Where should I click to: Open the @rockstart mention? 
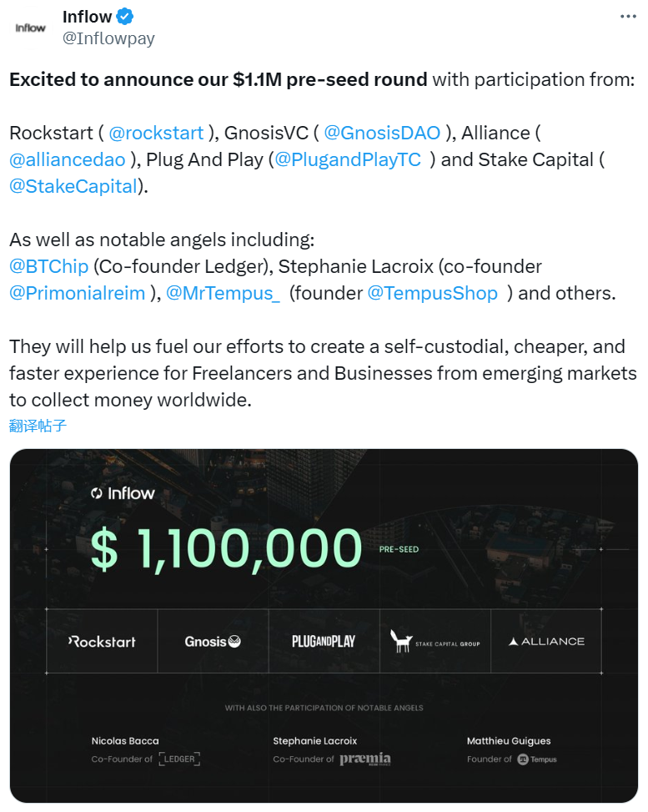coord(156,133)
